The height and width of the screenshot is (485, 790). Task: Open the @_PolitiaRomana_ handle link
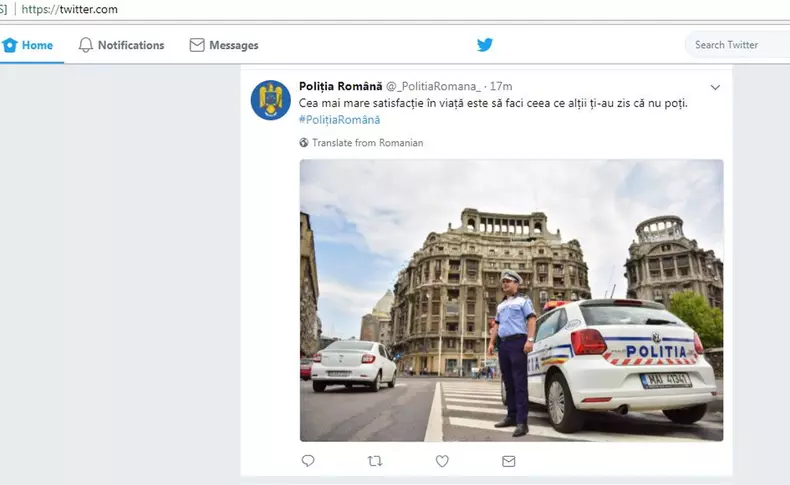pyautogui.click(x=433, y=87)
